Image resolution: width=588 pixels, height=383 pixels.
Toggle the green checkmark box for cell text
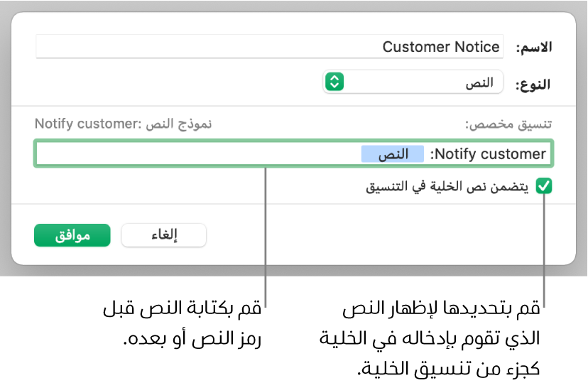[544, 186]
